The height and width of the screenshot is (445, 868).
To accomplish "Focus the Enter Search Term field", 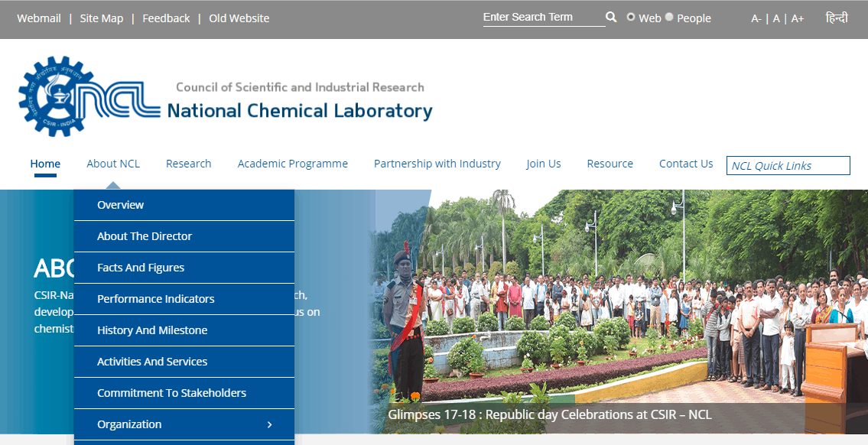I will point(541,18).
